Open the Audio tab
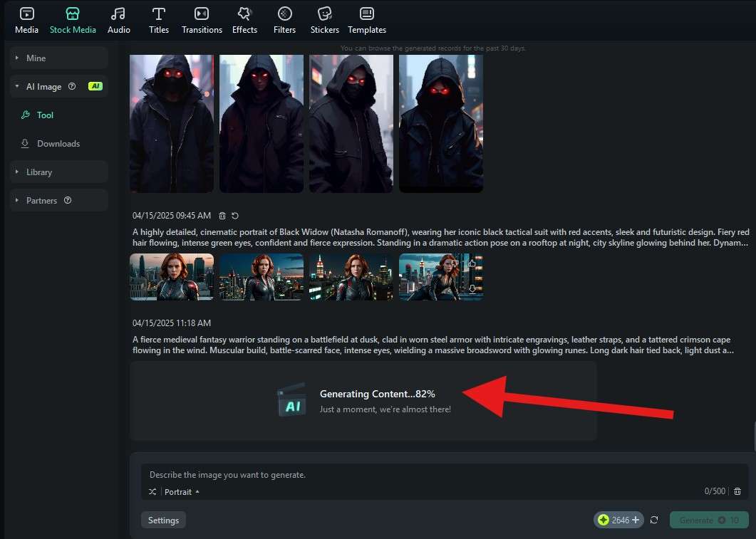Image resolution: width=756 pixels, height=539 pixels. (118, 21)
